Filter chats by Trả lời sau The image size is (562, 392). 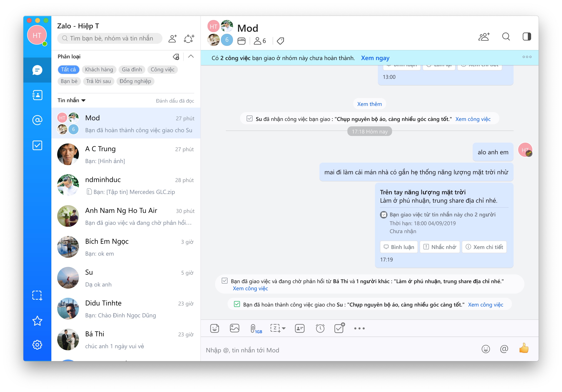pyautogui.click(x=98, y=81)
